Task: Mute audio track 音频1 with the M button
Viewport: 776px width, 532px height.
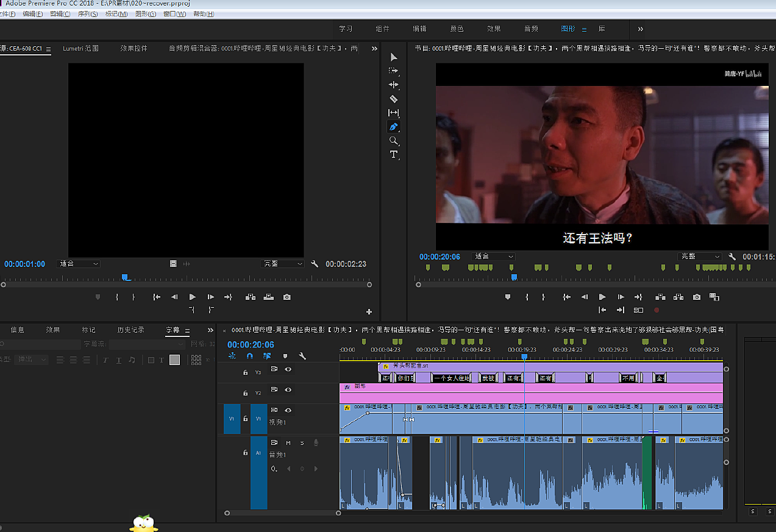Action: [288, 443]
